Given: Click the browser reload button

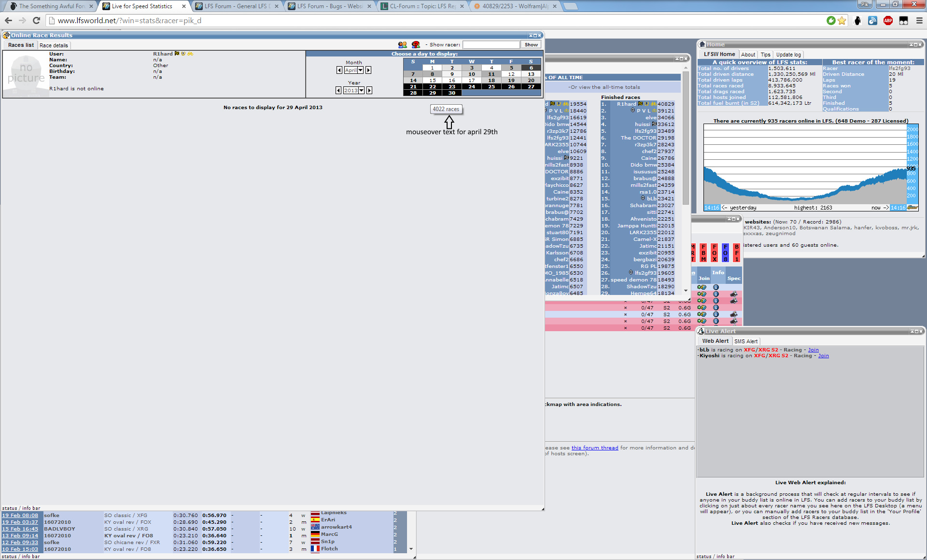Looking at the screenshot, I should (x=36, y=20).
